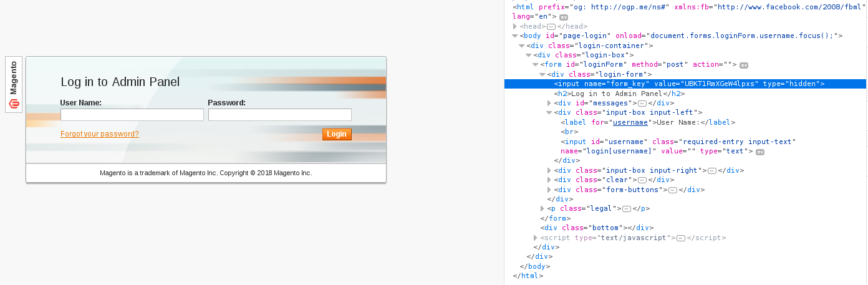
Task: Collapse the div login-form node
Action: click(x=542, y=74)
